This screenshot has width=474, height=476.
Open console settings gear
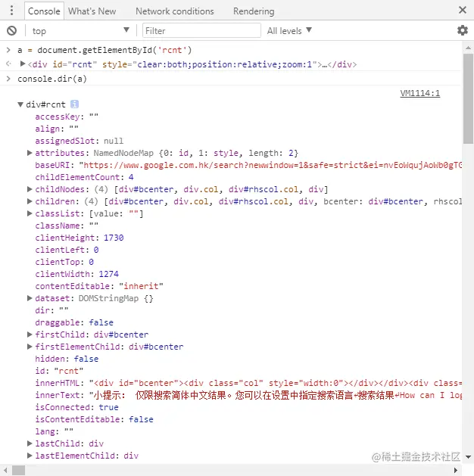coord(463,30)
